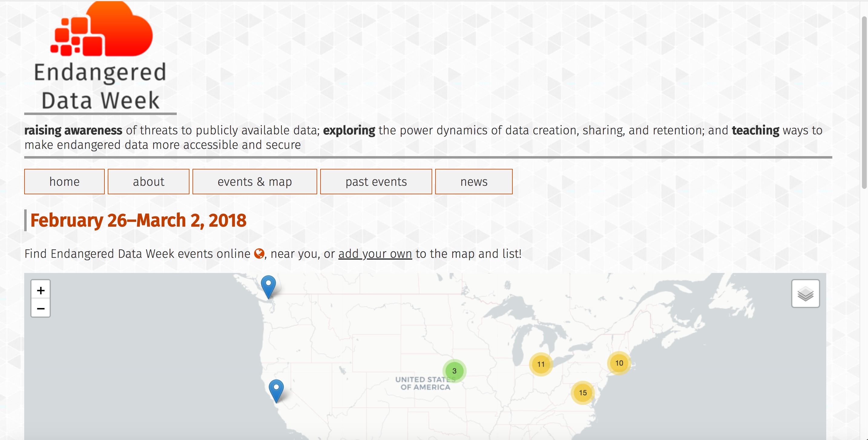Click the blue map pin near Seattle
The height and width of the screenshot is (440, 868).
(268, 285)
